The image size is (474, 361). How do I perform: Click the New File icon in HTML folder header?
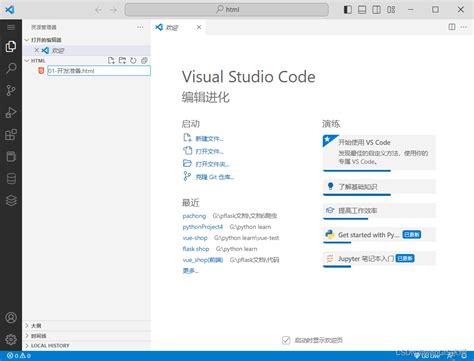[x=111, y=60]
